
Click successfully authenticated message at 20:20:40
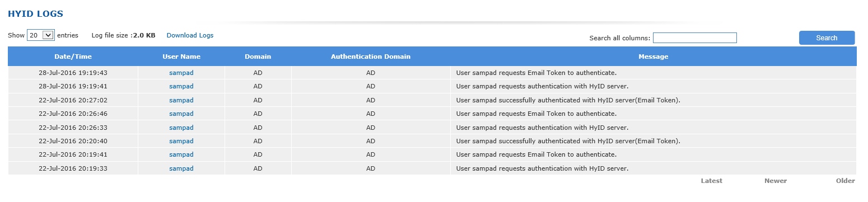[x=568, y=141]
